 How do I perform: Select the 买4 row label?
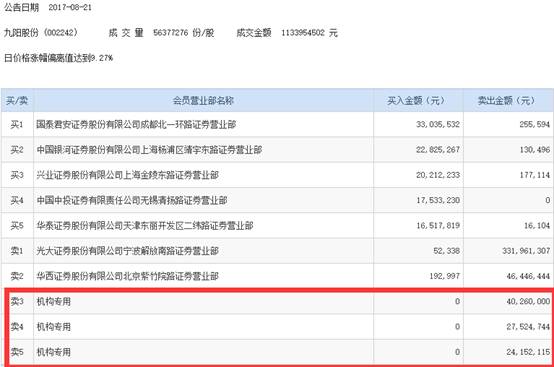(17, 200)
